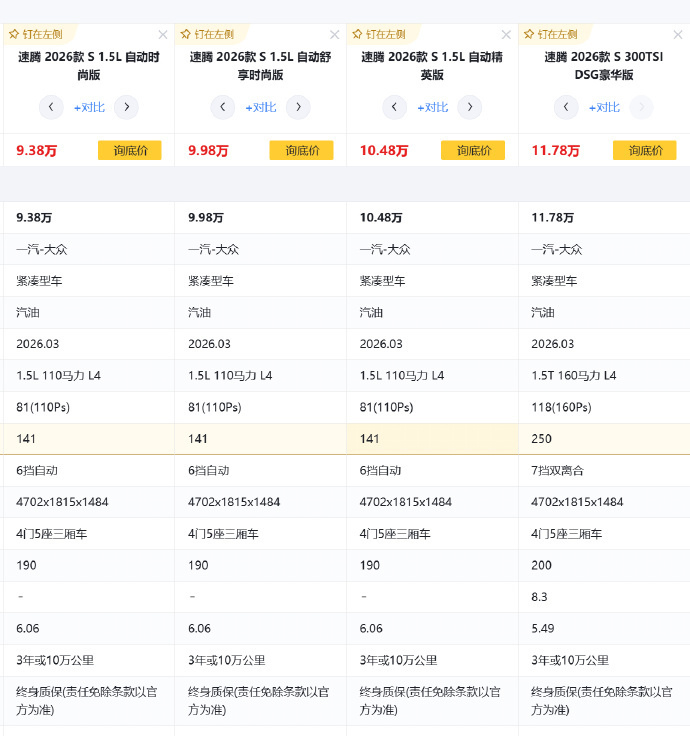The image size is (690, 736).
Task: Add 300TSI DSG豪华版 to comparison via +对比
Action: point(605,107)
